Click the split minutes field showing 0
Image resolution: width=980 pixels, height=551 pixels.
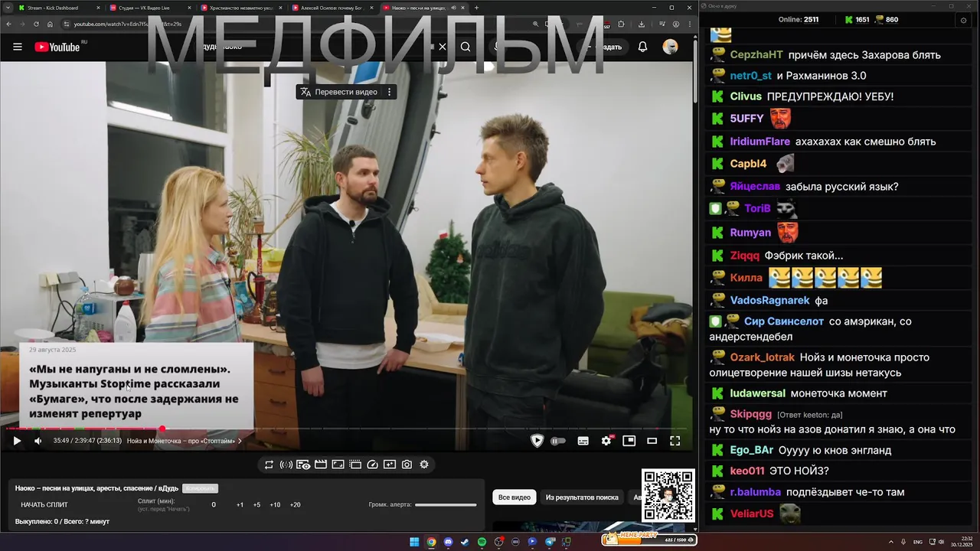214,505
